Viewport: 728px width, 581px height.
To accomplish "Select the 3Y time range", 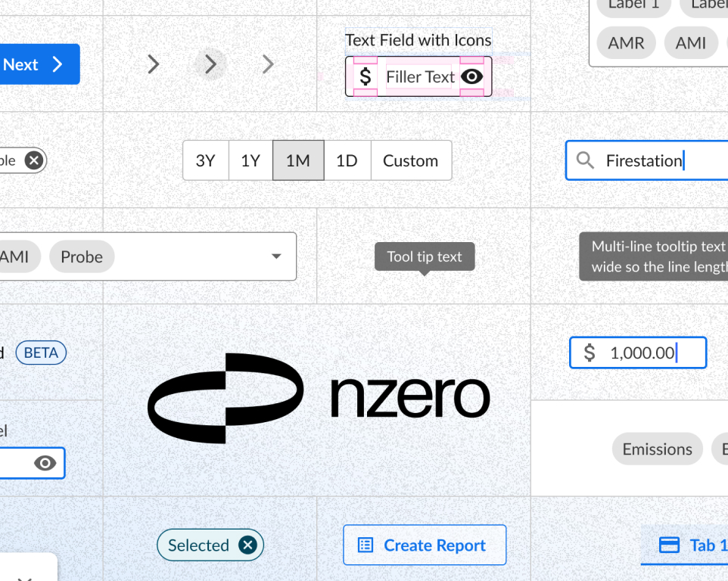I will point(206,160).
